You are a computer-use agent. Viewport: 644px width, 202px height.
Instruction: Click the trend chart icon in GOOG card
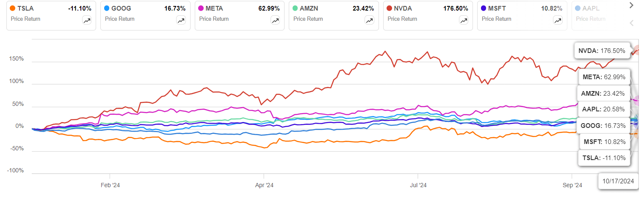[x=181, y=20]
